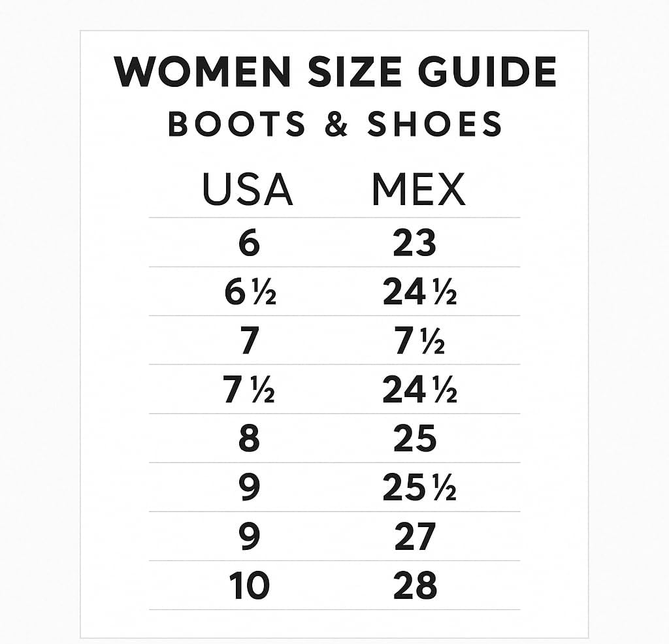The height and width of the screenshot is (644, 669).
Task: Select USA size 6½ cell
Action: [x=250, y=292]
